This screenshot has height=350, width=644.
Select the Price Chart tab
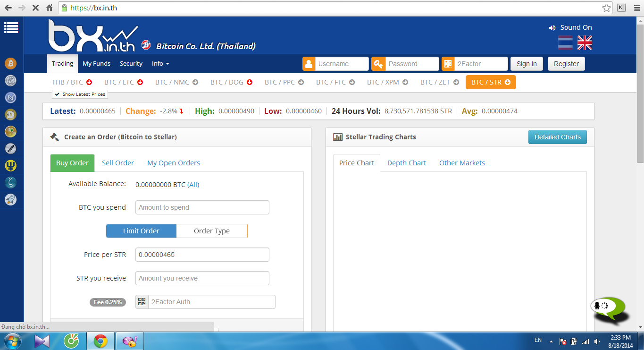point(357,163)
